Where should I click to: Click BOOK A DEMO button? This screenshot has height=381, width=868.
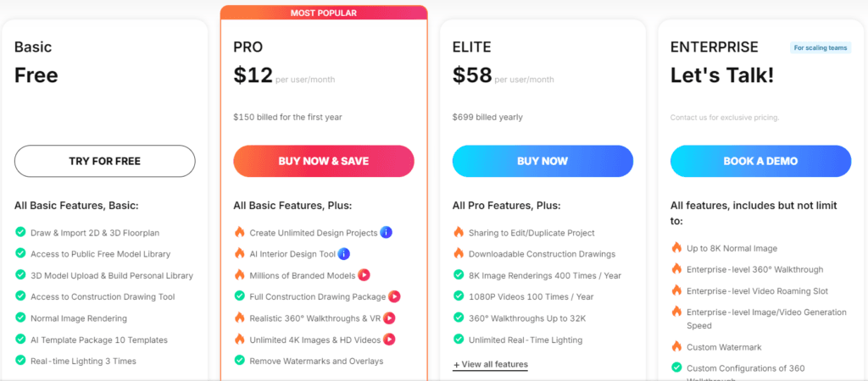tap(760, 161)
